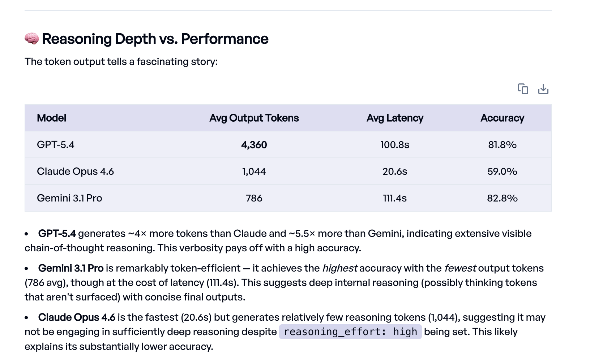Click the bold 'GPT-5.4' text in first bullet

(58, 233)
